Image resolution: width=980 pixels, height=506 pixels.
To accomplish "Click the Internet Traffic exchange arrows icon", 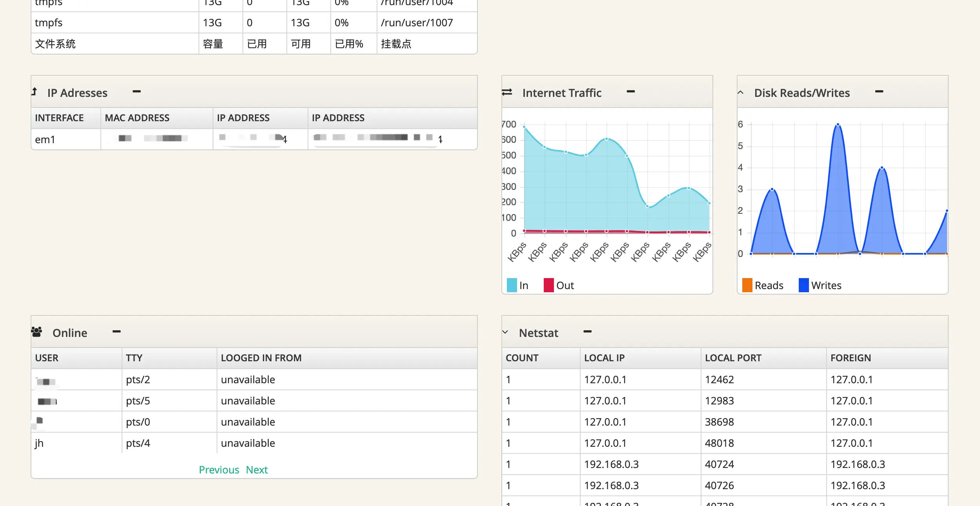I will (x=507, y=92).
